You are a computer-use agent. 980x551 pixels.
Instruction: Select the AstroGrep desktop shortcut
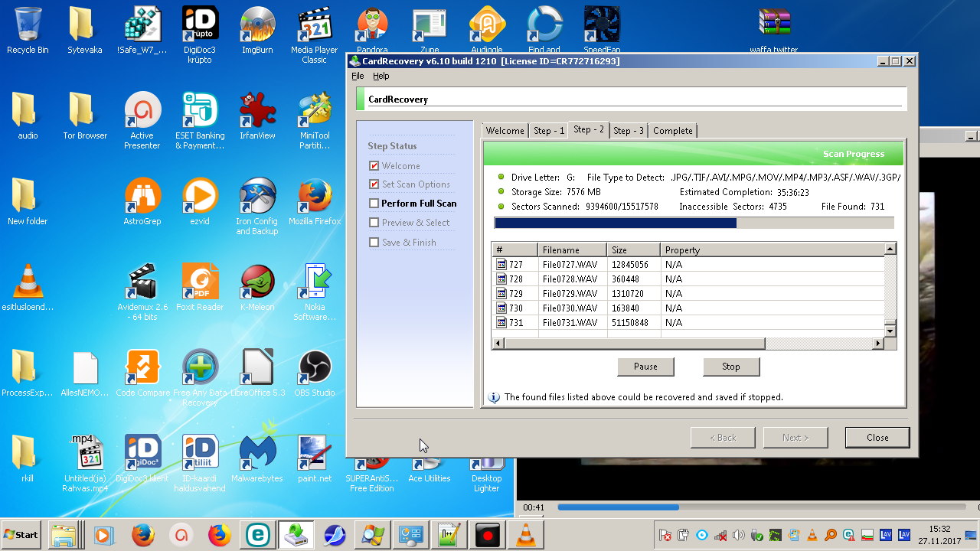pyautogui.click(x=142, y=202)
